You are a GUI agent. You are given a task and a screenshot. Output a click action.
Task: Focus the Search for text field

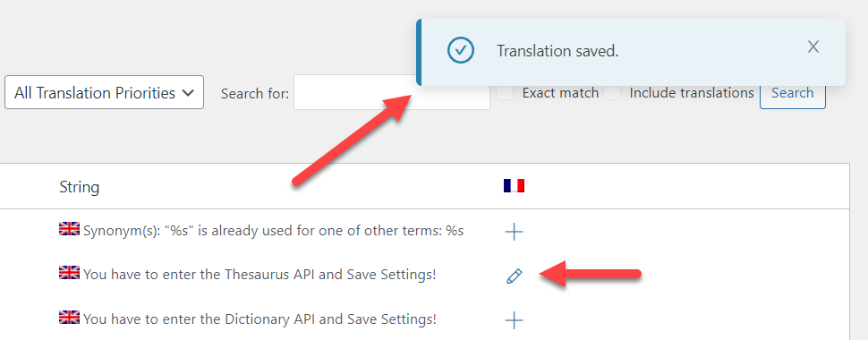pos(391,92)
